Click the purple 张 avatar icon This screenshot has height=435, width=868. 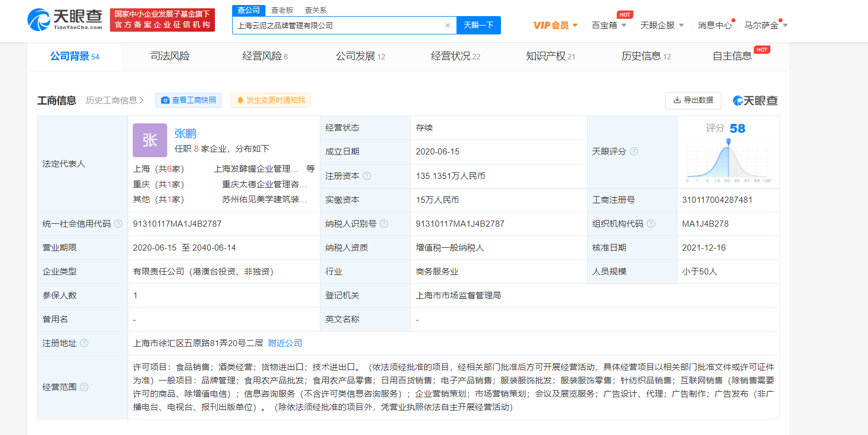[x=150, y=140]
